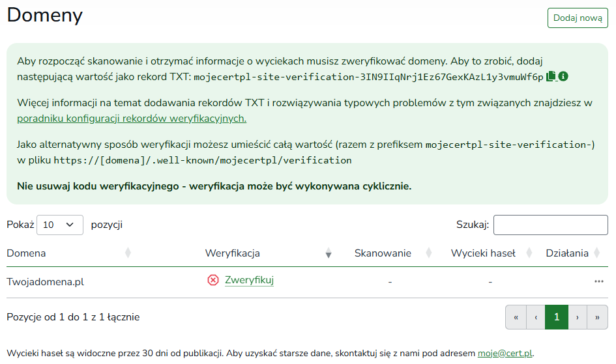Screen dimensions: 616x364
Task: Click the info icon next to verification code
Action: click(x=563, y=77)
